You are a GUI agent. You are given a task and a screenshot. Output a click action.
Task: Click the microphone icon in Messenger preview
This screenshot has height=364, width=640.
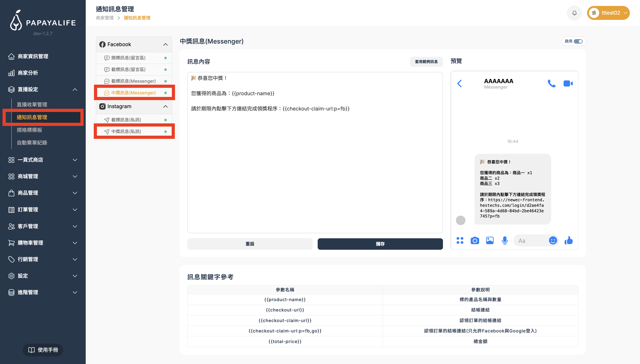click(x=505, y=240)
